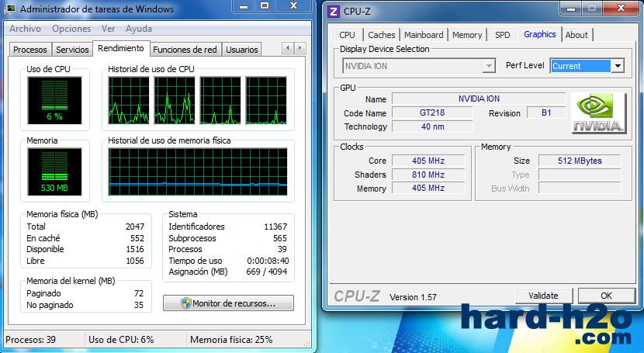Click the Memory clock value 405 MHz
The image size is (644, 353).
click(428, 188)
